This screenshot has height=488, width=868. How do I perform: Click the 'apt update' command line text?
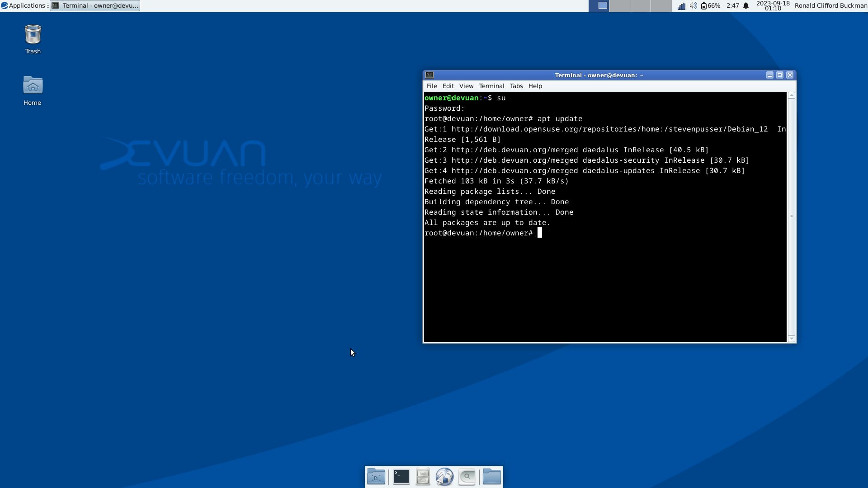tap(560, 119)
